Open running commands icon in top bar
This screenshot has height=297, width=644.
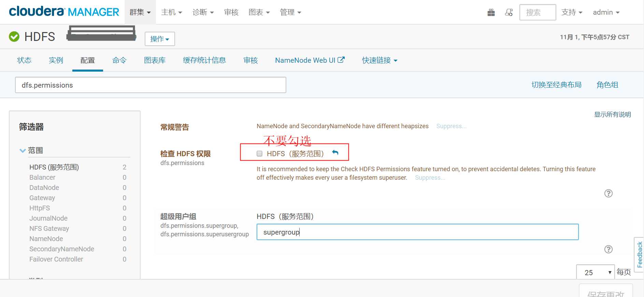509,13
